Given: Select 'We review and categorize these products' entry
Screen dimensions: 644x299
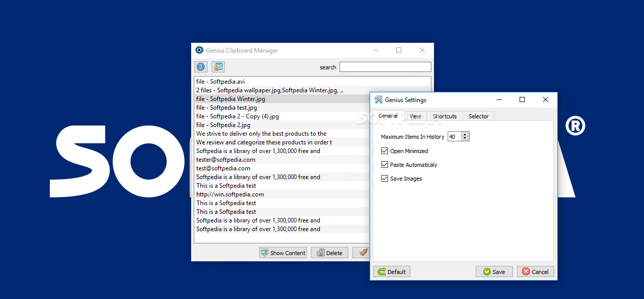Looking at the screenshot, I should [x=282, y=142].
